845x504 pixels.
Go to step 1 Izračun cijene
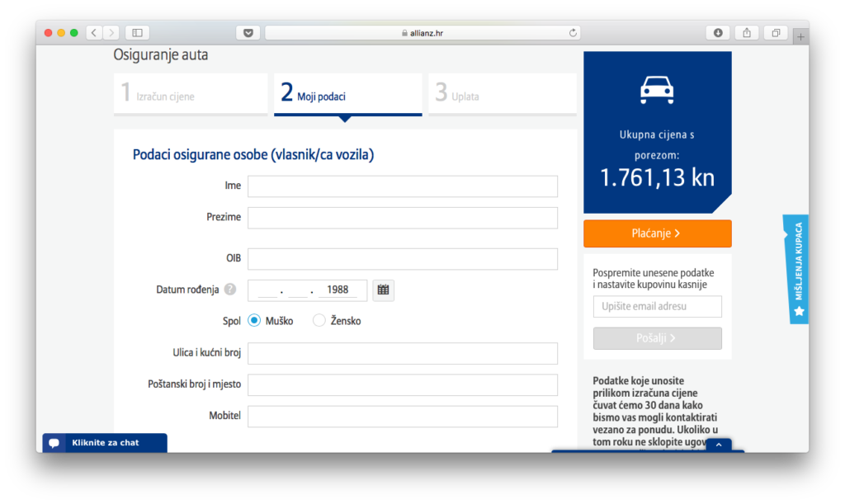(x=191, y=94)
